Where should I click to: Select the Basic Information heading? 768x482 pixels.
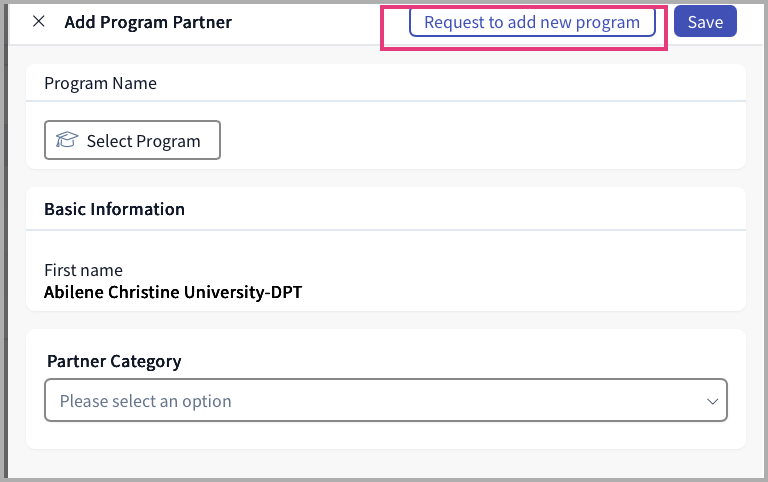[x=114, y=209]
